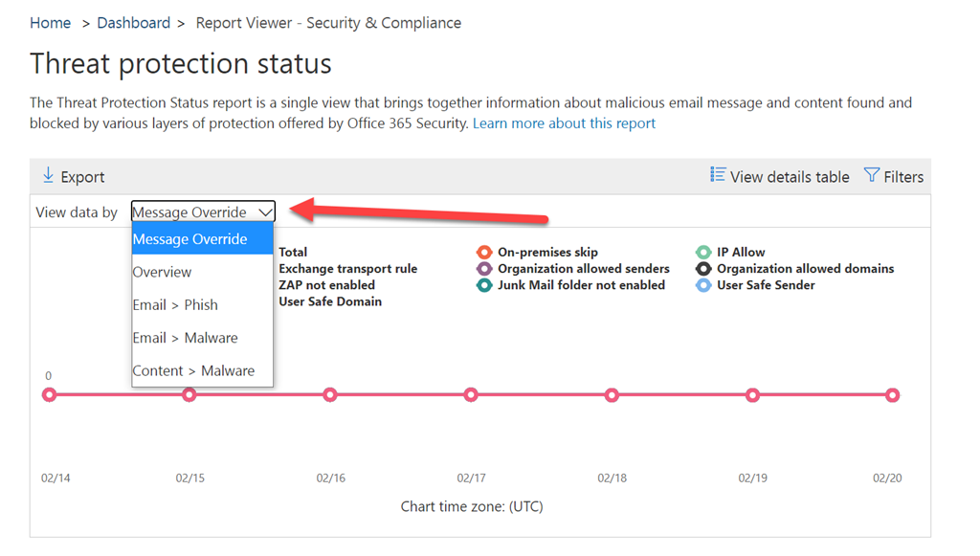Click the Filters funnel icon
Screen dimensions: 980x556
pos(871,174)
